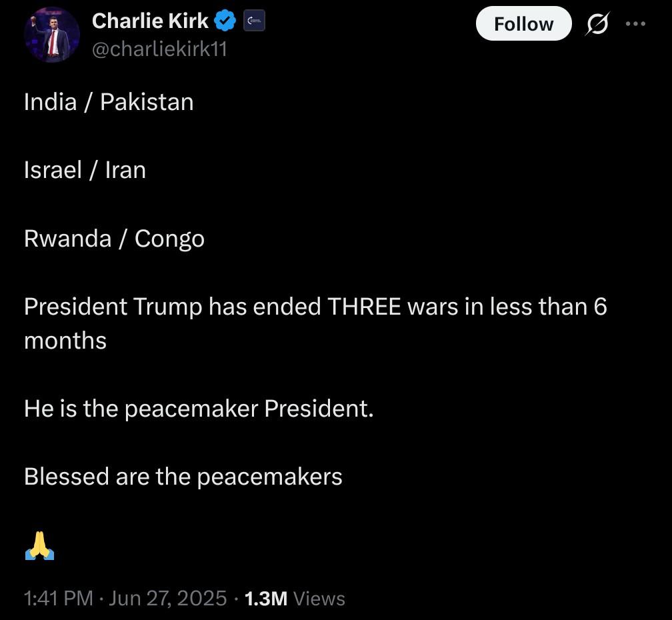Image resolution: width=672 pixels, height=620 pixels.
Task: Click "He is the peacemaker President." text
Action: 199,408
